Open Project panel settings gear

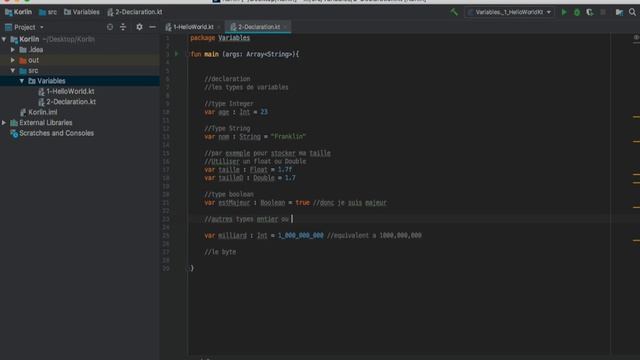click(x=139, y=27)
